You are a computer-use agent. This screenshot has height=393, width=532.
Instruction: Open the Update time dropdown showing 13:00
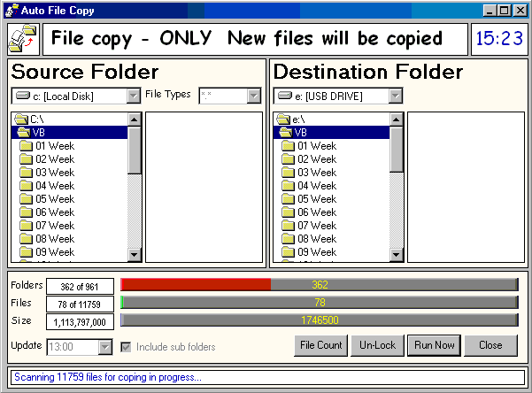pos(105,347)
